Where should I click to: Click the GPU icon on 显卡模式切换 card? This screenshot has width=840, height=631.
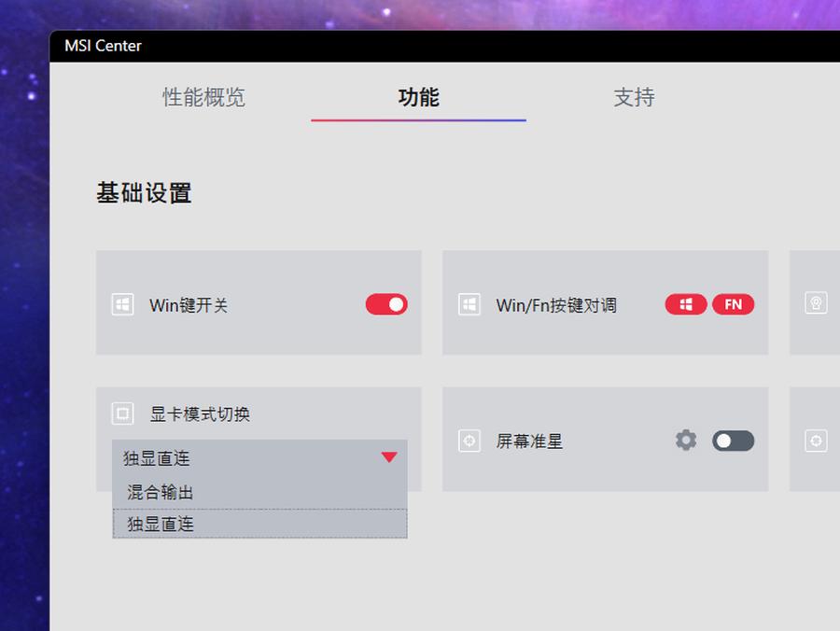(x=122, y=414)
